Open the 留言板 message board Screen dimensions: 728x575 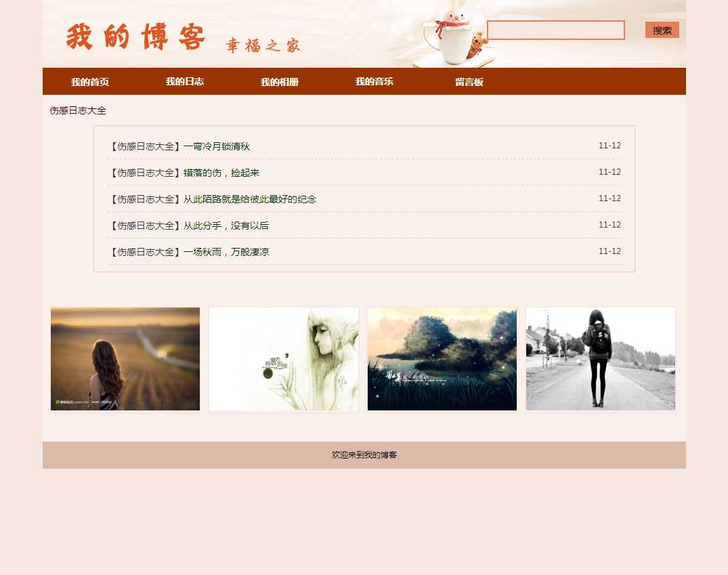(469, 82)
